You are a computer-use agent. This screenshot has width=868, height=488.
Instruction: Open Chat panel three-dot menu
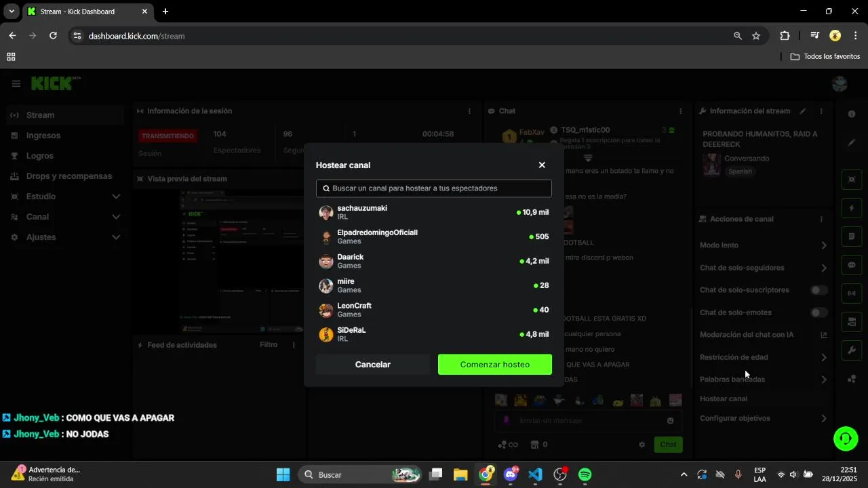[x=681, y=111]
